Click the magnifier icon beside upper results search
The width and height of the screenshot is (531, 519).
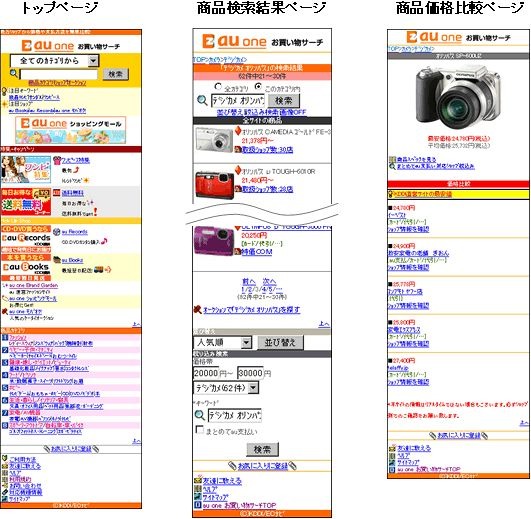point(202,101)
